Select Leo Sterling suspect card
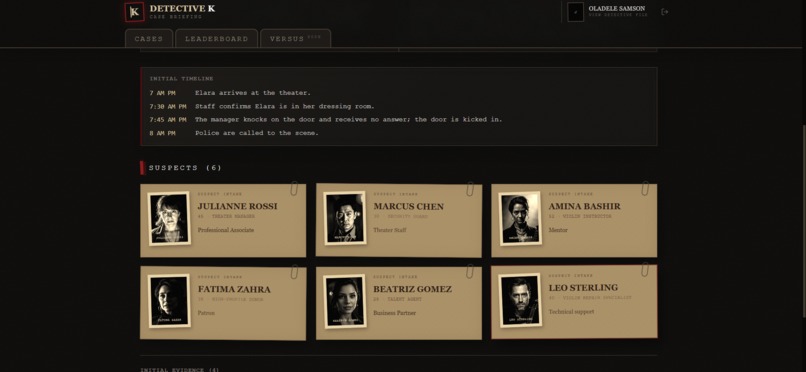The height and width of the screenshot is (372, 806). click(574, 302)
